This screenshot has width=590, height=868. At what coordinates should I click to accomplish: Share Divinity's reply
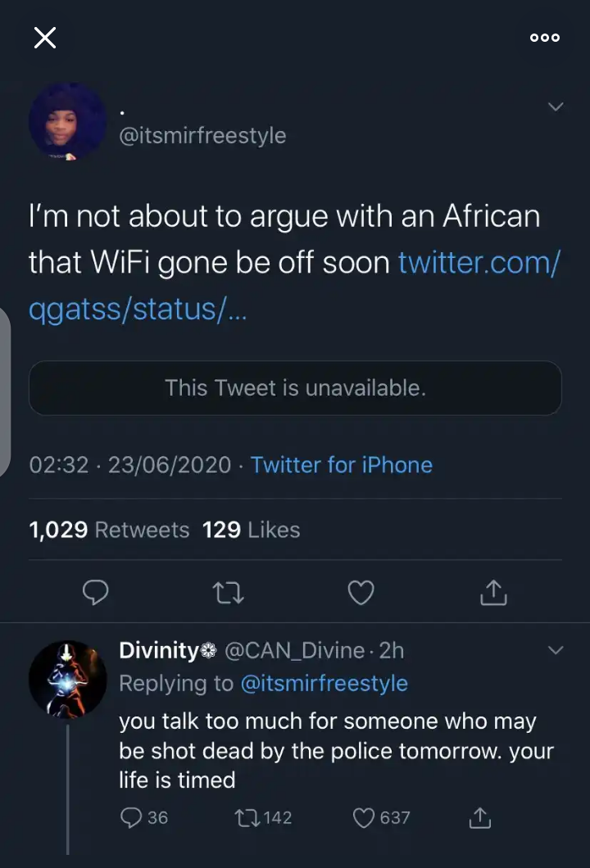[479, 817]
